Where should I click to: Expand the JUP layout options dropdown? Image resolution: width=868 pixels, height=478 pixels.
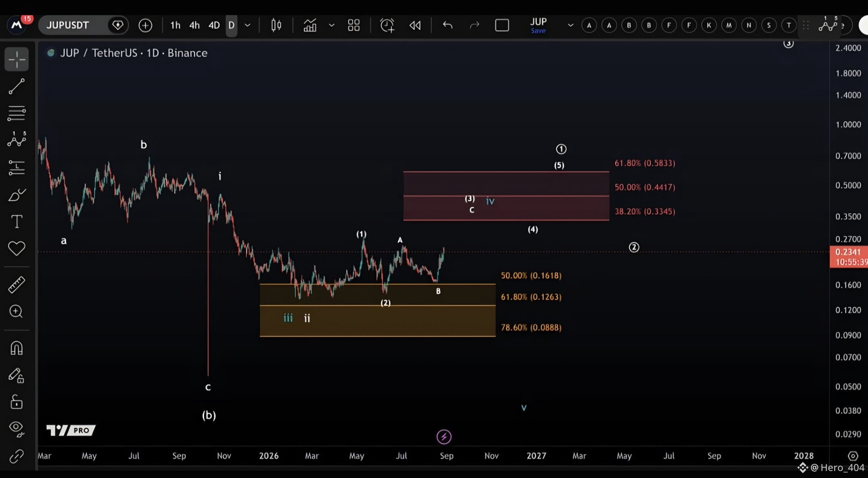click(570, 25)
